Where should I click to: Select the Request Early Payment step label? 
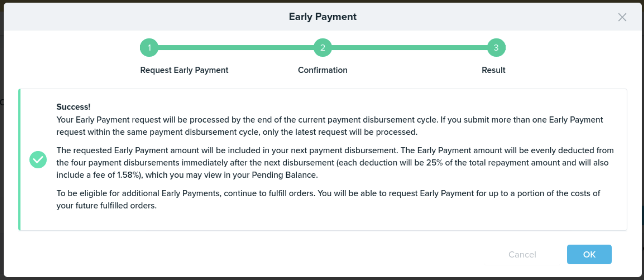tap(184, 70)
